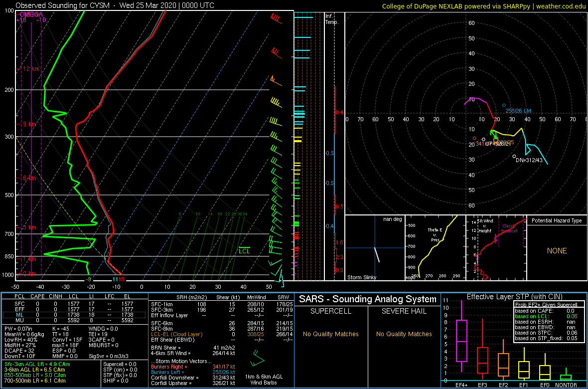This screenshot has height=389, width=588.
Task: Click 'Effective Layer STP (with CIN)' title
Action: tap(513, 297)
